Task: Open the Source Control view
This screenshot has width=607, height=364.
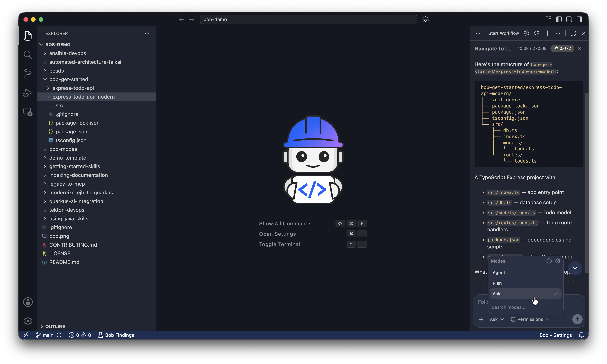Action: click(28, 74)
